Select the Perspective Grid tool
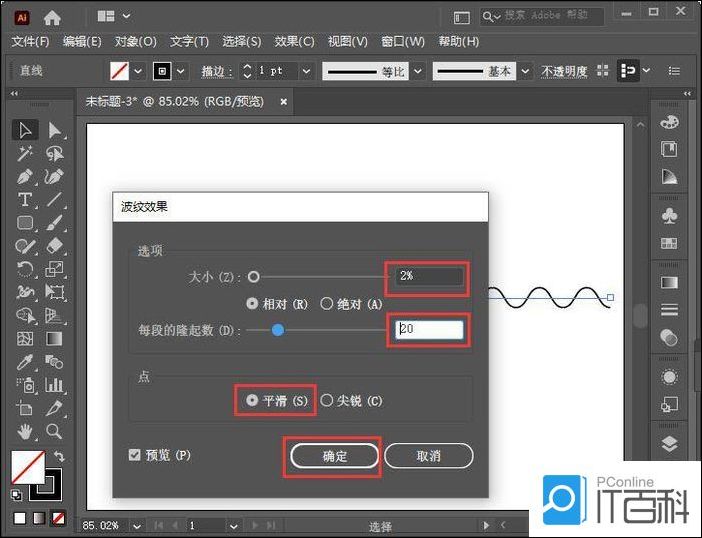The width and height of the screenshot is (702, 538). pos(54,316)
